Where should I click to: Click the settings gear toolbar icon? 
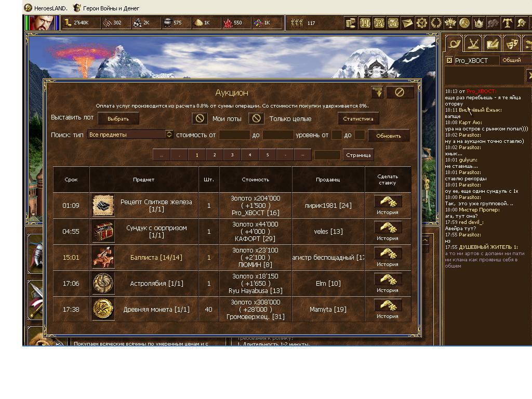(x=422, y=23)
